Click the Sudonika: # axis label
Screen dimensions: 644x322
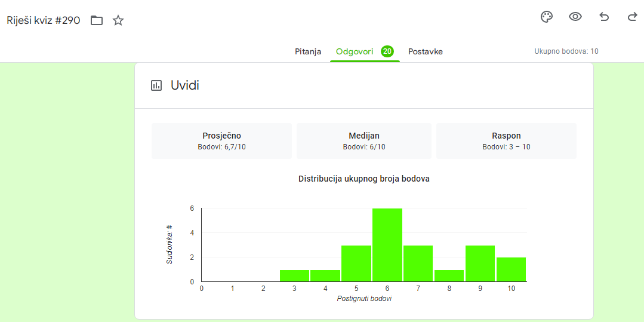170,245
